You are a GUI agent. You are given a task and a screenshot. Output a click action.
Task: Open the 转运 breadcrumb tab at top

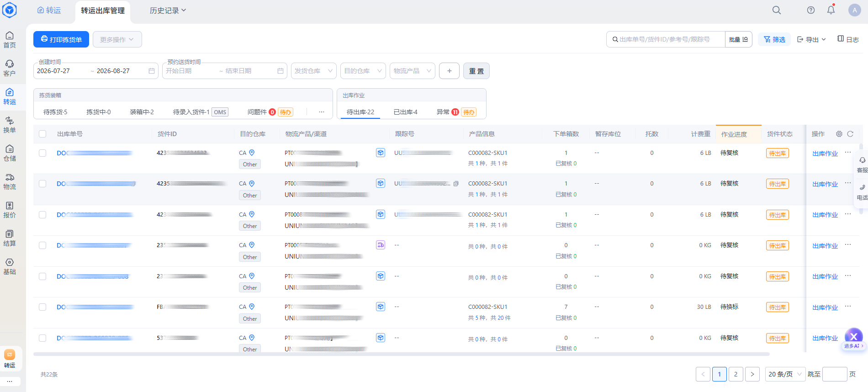coord(49,10)
